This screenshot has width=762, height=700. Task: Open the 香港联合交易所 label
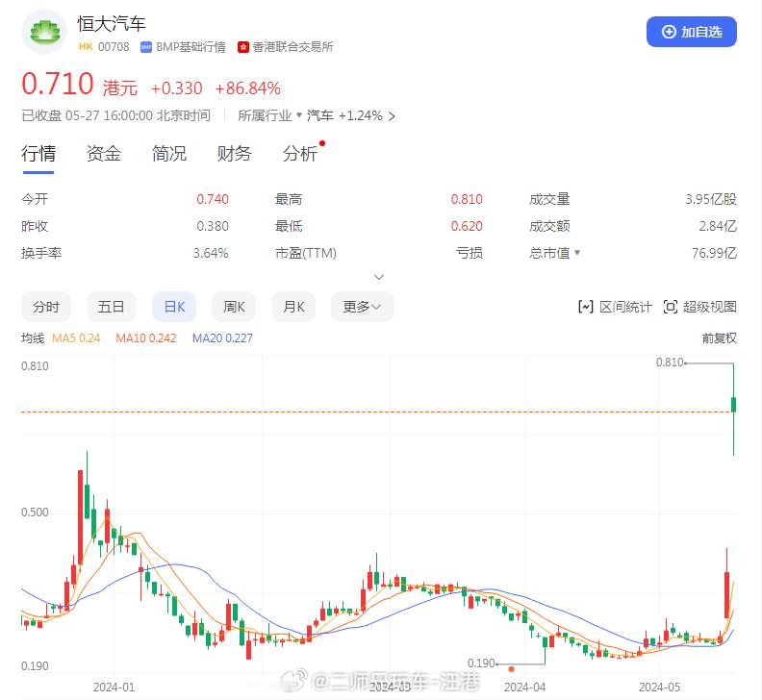pos(292,47)
